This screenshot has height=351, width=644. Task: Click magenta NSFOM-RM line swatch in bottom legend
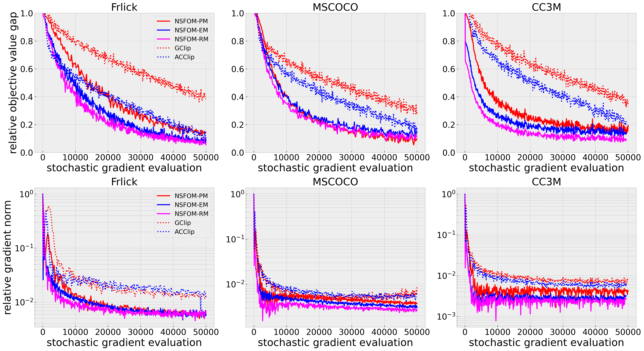pos(163,214)
